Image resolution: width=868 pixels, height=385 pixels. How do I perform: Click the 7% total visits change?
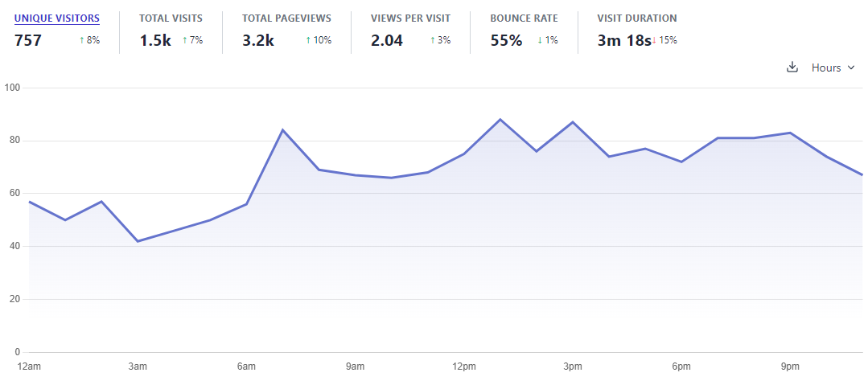(x=192, y=40)
